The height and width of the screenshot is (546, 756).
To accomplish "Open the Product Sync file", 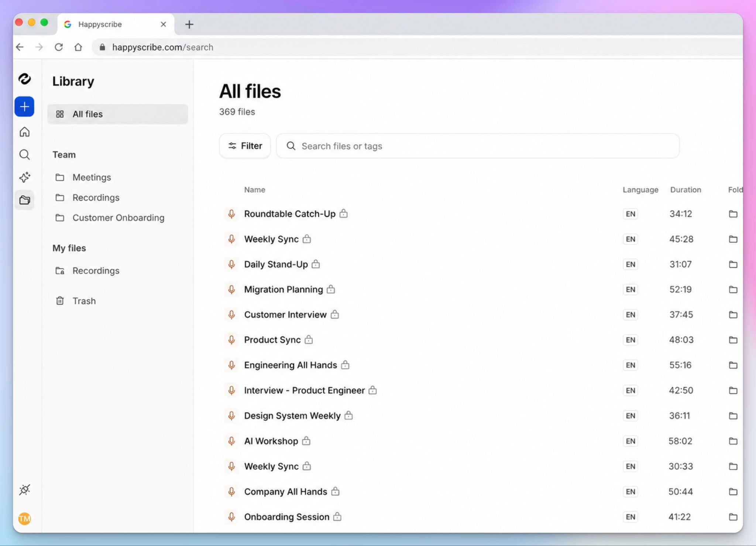I will click(x=272, y=340).
